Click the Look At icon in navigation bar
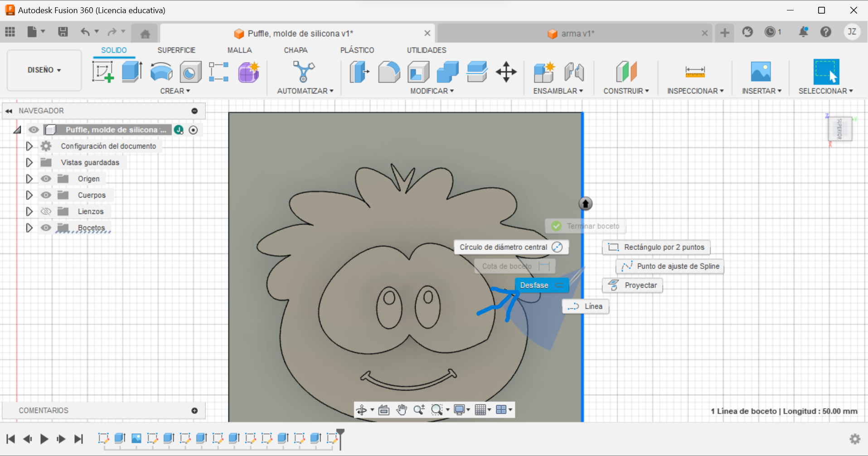Image resolution: width=868 pixels, height=456 pixels. tap(384, 410)
